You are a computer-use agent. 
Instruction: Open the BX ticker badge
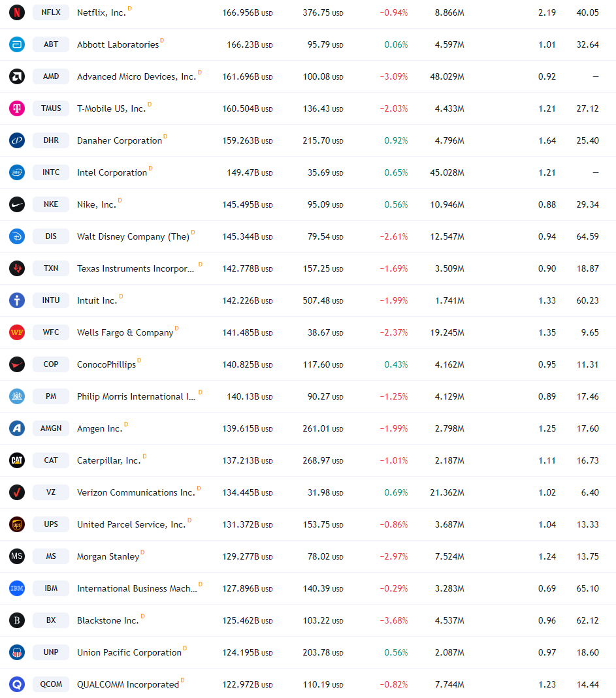click(x=51, y=620)
